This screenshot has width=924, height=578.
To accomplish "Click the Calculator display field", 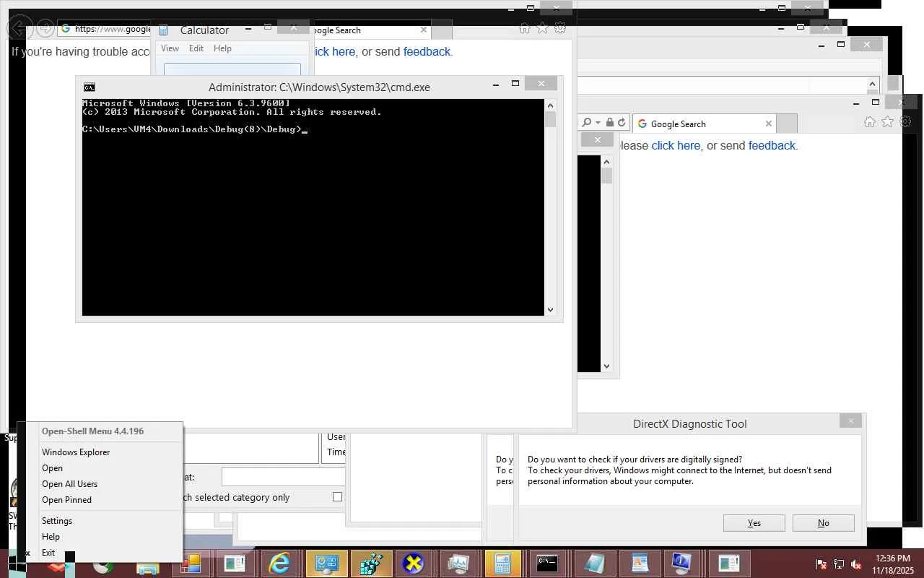I will (x=232, y=69).
